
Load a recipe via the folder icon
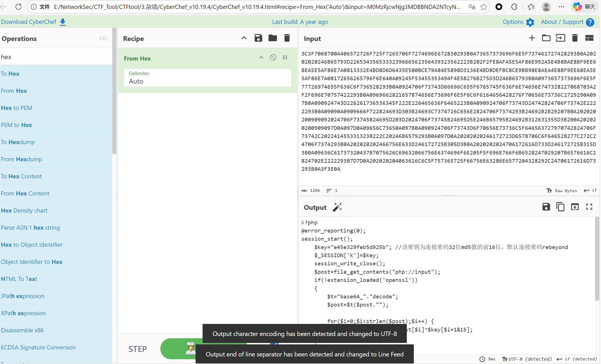pos(272,38)
